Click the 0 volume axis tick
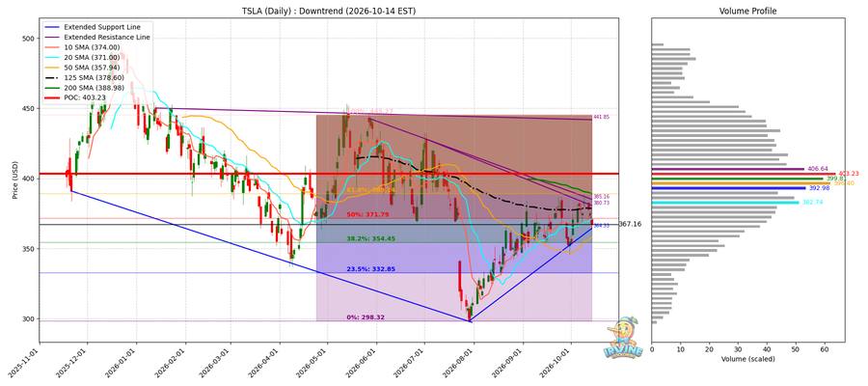Image resolution: width=868 pixels, height=386 pixels. pos(652,349)
